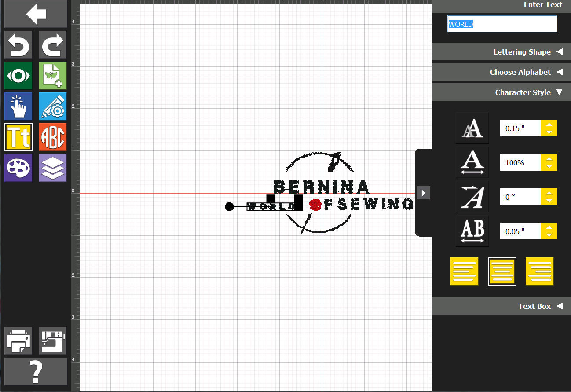The width and height of the screenshot is (571, 392).
Task: Click the 0° slant angle field
Action: (520, 197)
